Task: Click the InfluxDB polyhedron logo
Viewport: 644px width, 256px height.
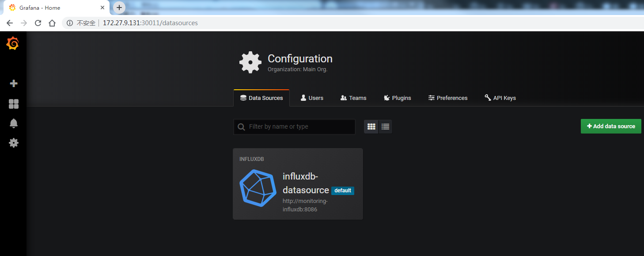Action: pos(258,187)
